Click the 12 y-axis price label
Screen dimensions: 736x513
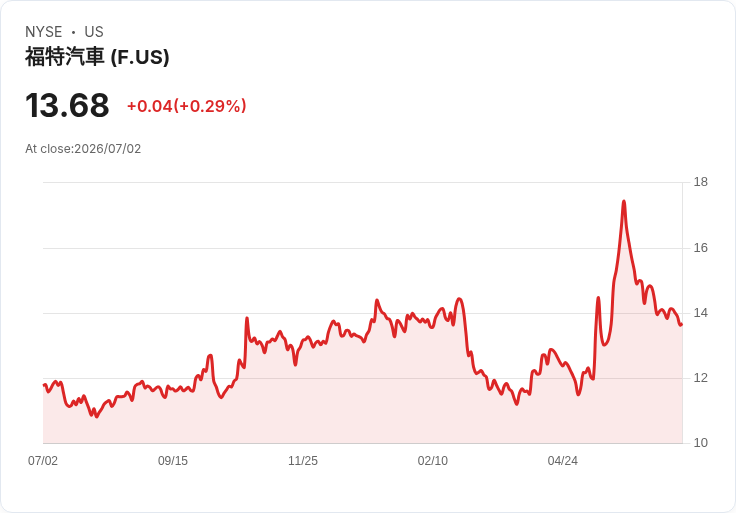point(700,378)
